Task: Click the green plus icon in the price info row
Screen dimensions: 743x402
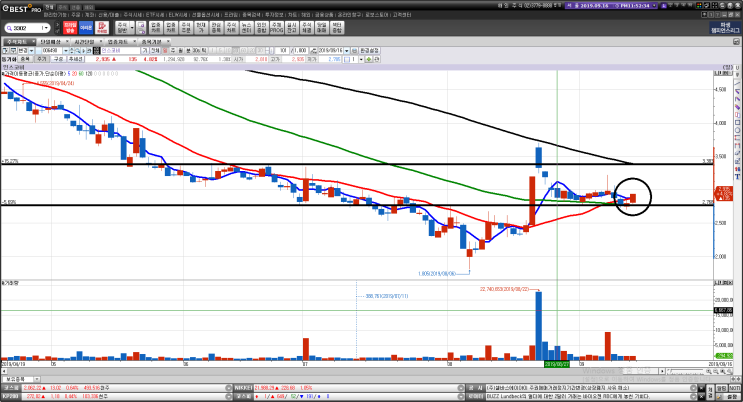Action: 368,59
